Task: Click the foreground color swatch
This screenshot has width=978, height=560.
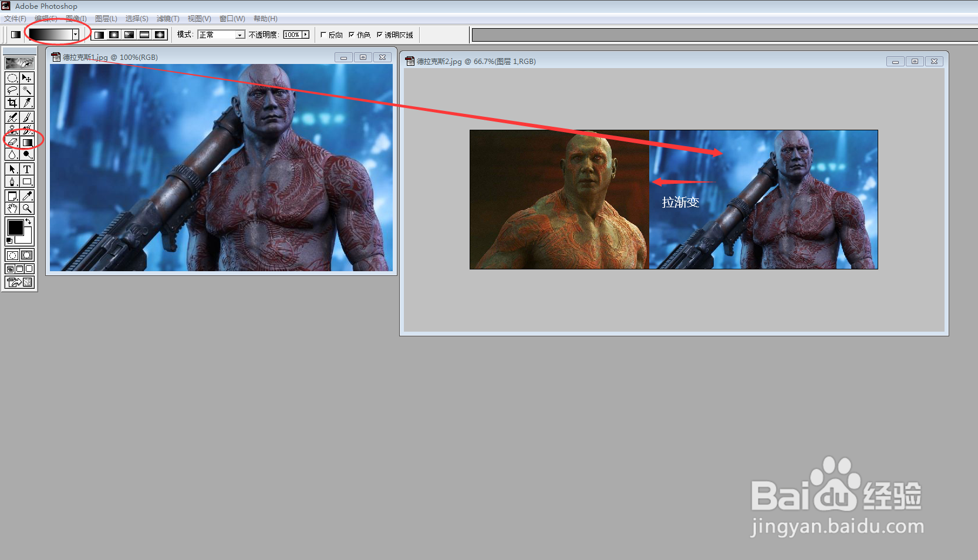Action: point(15,227)
